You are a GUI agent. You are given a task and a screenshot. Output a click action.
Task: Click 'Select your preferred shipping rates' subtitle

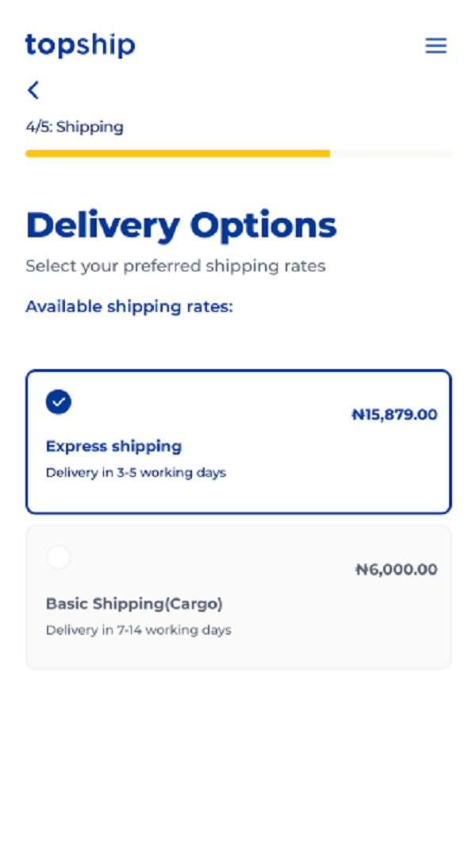(x=175, y=266)
